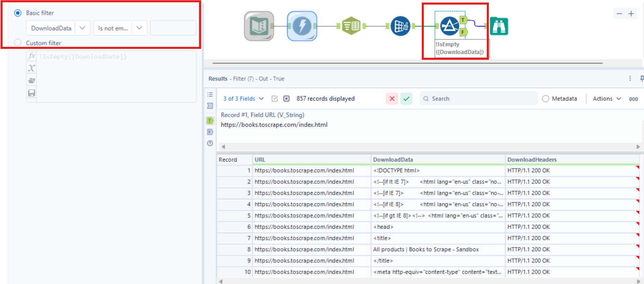Select the Text to Columns tool icon
This screenshot has height=284, width=644.
[x=351, y=26]
